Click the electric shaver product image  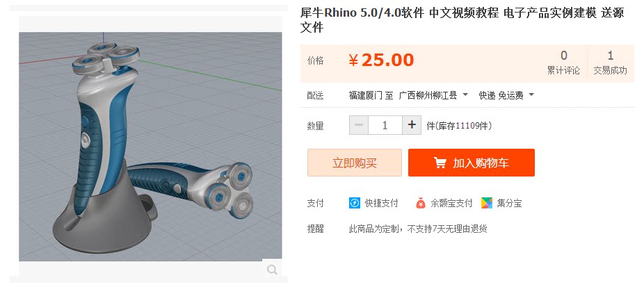(x=150, y=147)
